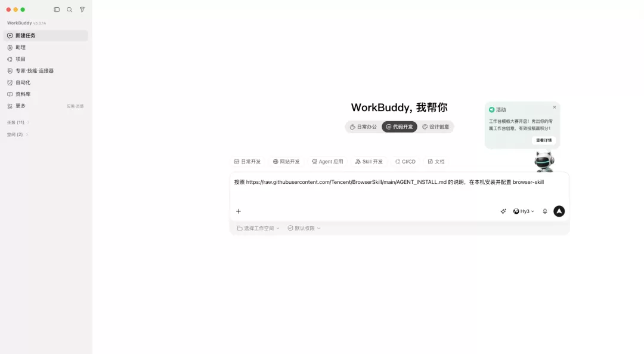644x354 pixels.
Task: Choose the 文档 preset chip
Action: (436, 162)
